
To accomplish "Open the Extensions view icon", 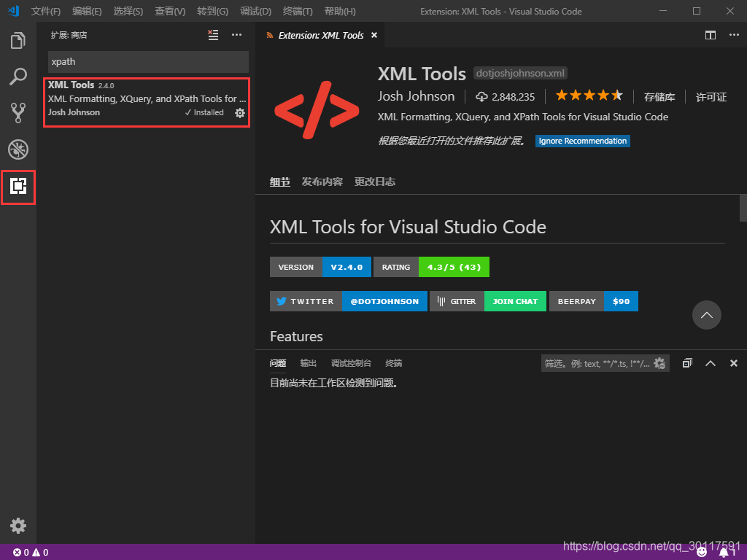I will (x=18, y=186).
